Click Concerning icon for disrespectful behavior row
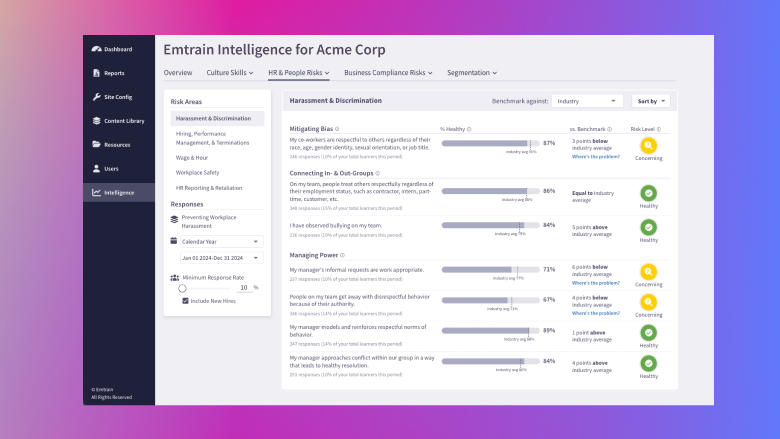 (x=648, y=302)
